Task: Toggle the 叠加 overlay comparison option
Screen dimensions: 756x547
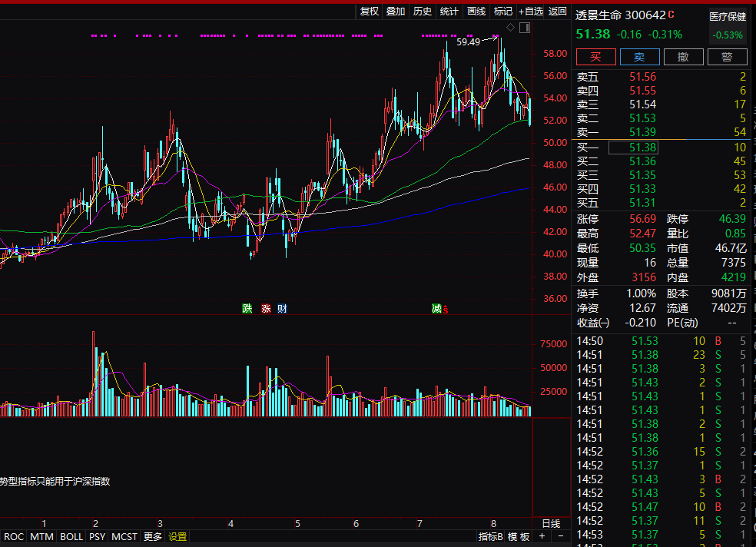Action: pyautogui.click(x=396, y=11)
